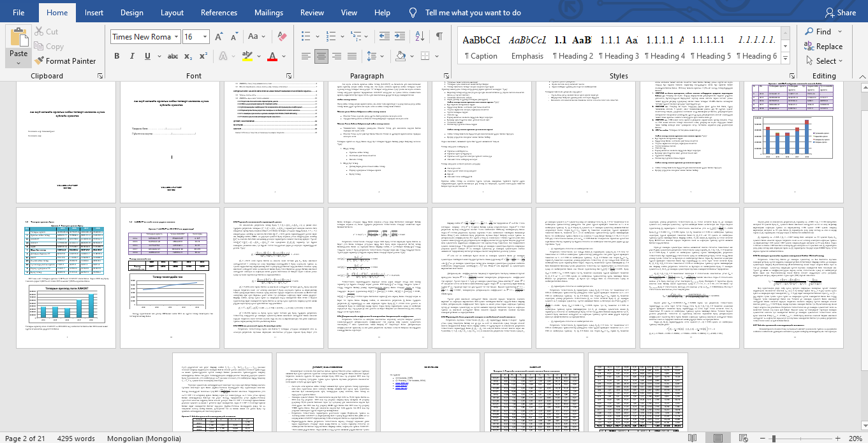Switch to Read Mode in the status bar
The height and width of the screenshot is (443, 868).
[692, 438]
